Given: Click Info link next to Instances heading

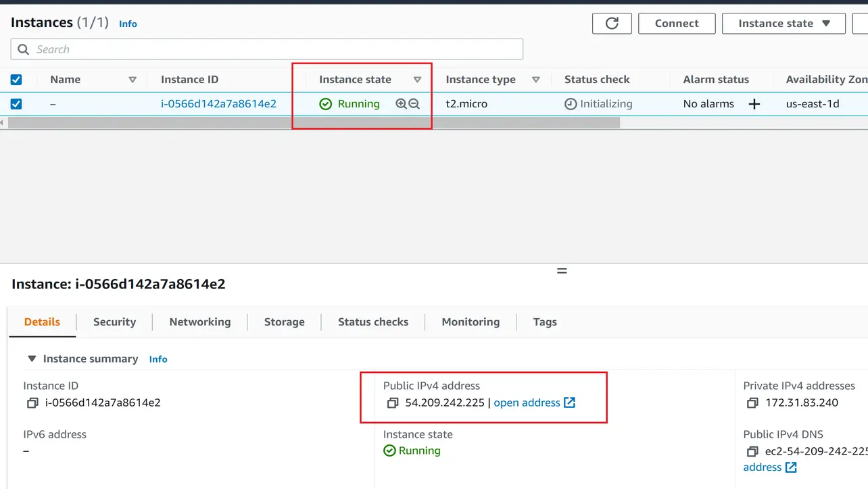Looking at the screenshot, I should click(x=128, y=24).
